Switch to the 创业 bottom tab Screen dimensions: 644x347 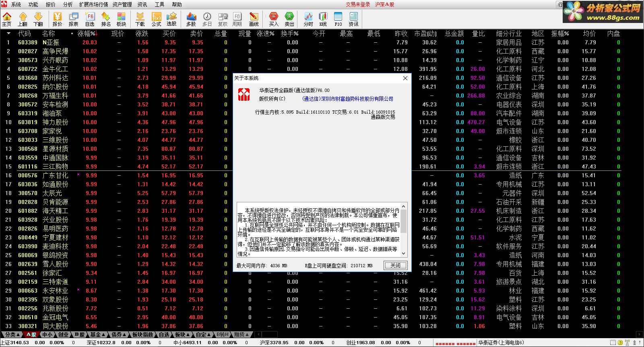63,335
